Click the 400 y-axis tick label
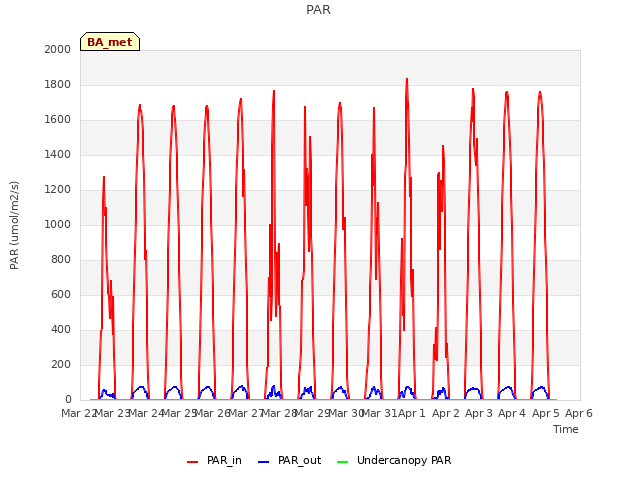 [61, 329]
